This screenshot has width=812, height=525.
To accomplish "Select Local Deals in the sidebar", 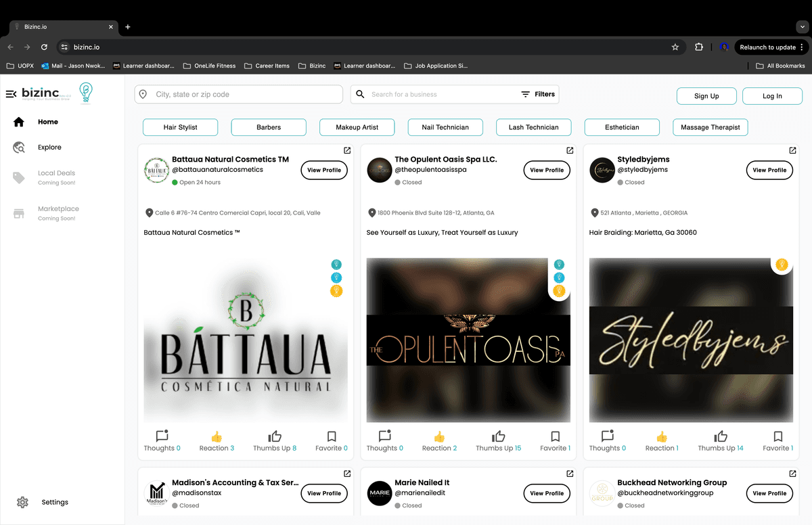I will point(56,173).
